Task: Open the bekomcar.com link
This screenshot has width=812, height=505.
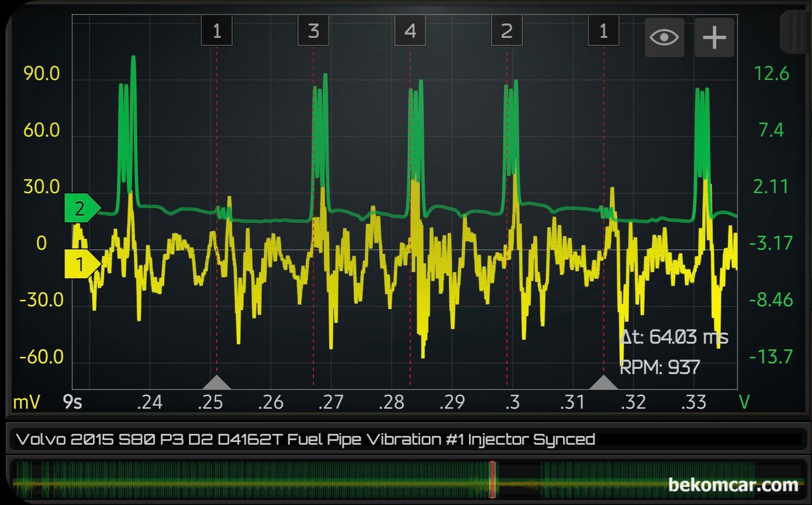Action: 733,485
